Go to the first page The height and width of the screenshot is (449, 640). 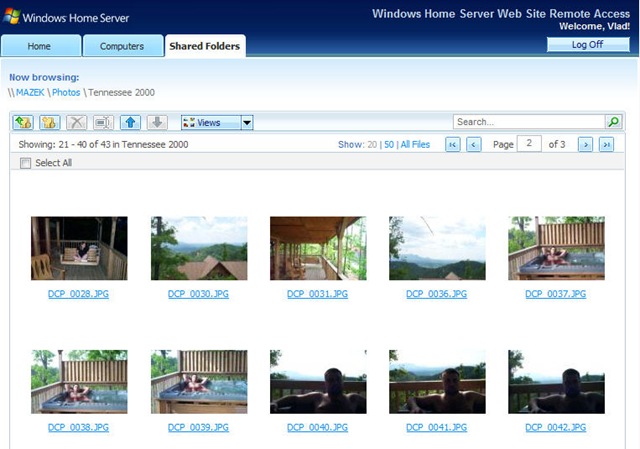[452, 145]
